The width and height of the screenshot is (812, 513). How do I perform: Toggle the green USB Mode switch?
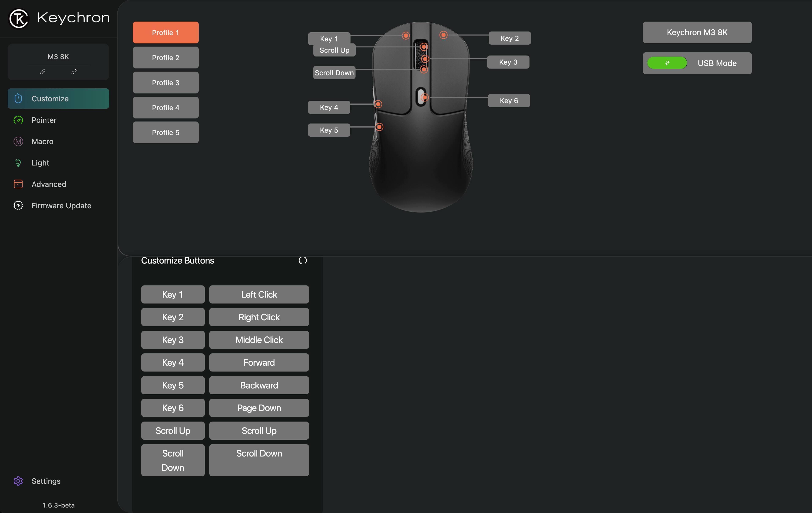[x=667, y=63]
